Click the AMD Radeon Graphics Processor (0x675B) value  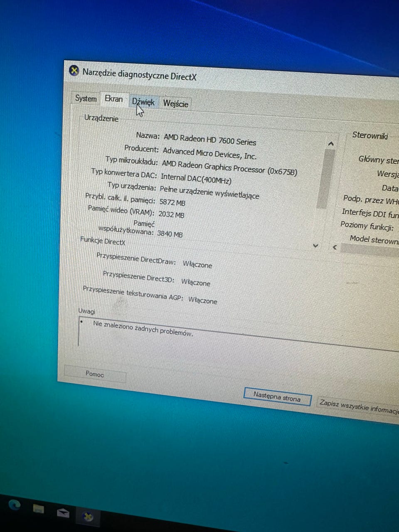[x=229, y=167]
